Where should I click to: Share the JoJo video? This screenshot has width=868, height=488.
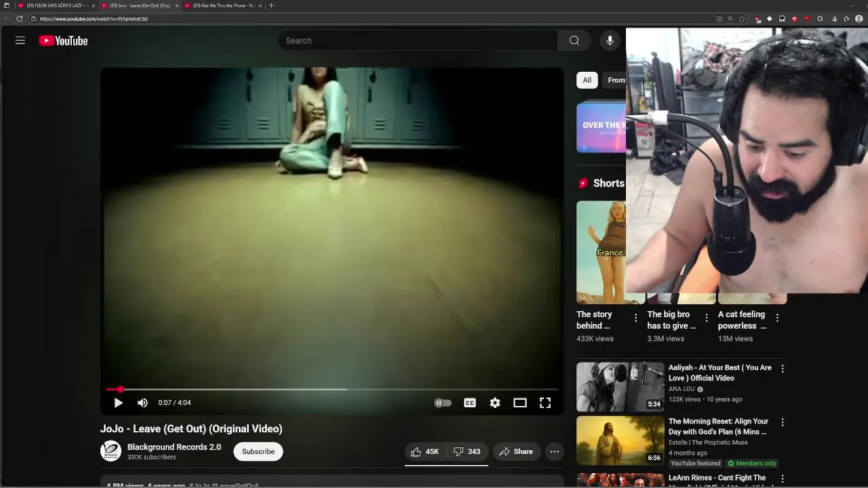click(516, 451)
